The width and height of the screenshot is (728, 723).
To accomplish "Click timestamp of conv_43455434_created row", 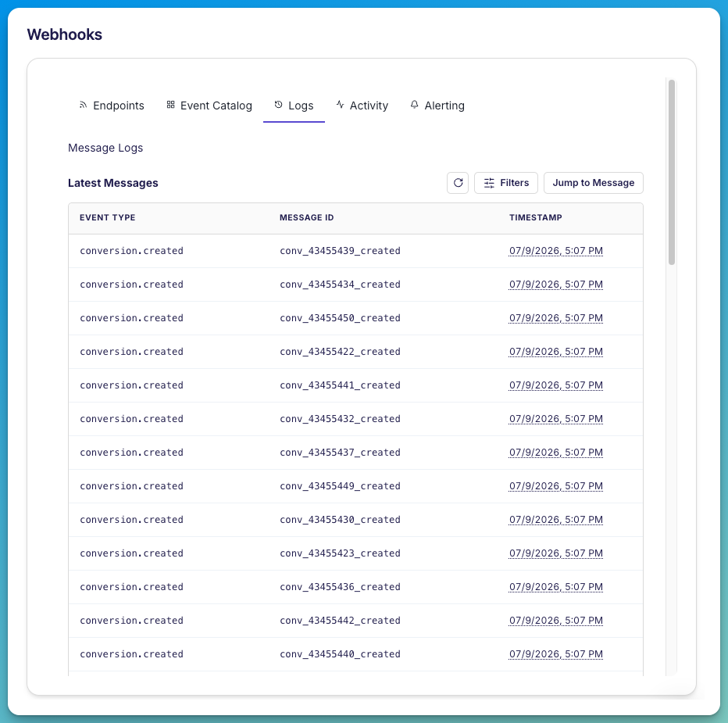I will coord(555,285).
